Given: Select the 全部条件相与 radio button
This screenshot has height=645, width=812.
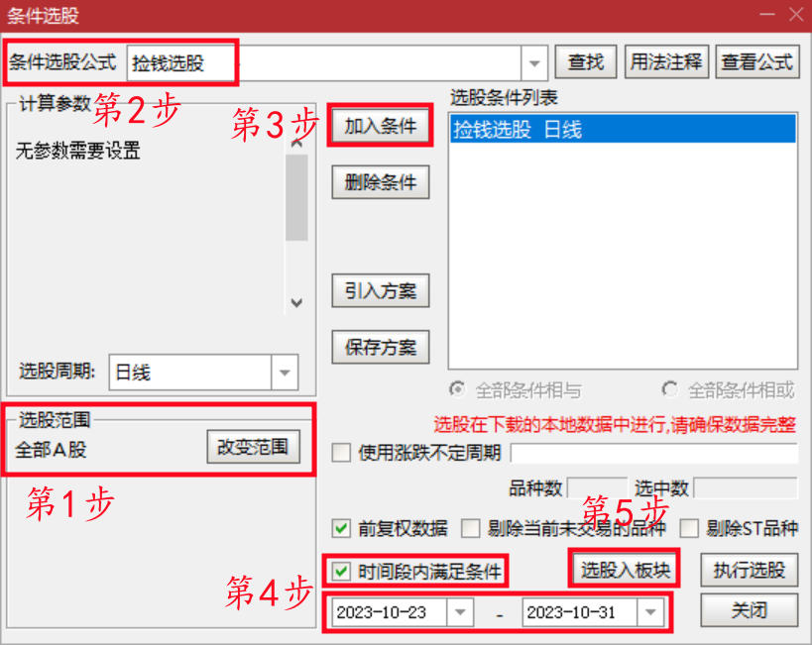Looking at the screenshot, I should point(457,389).
